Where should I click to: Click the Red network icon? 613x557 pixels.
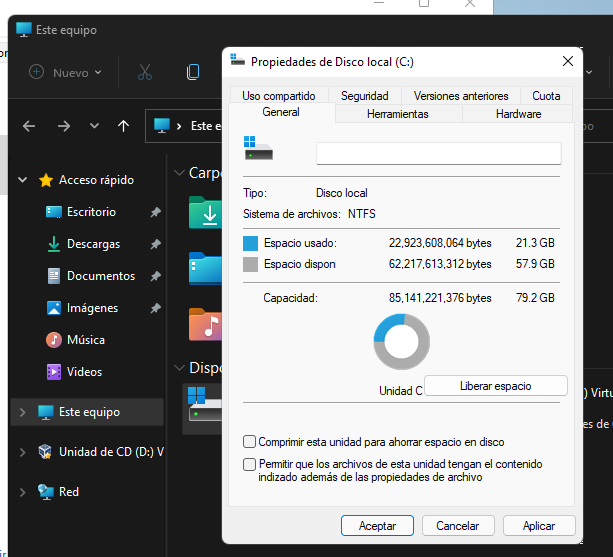coord(46,492)
